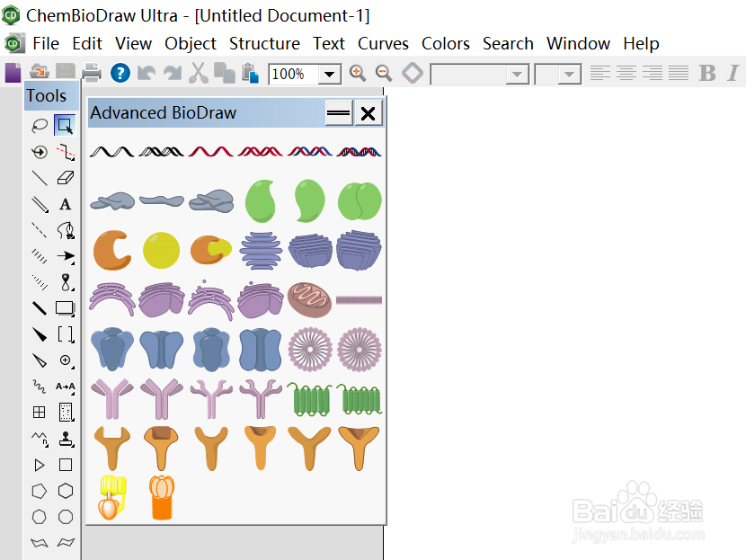Close the Advanced BioDraw palette

[369, 113]
